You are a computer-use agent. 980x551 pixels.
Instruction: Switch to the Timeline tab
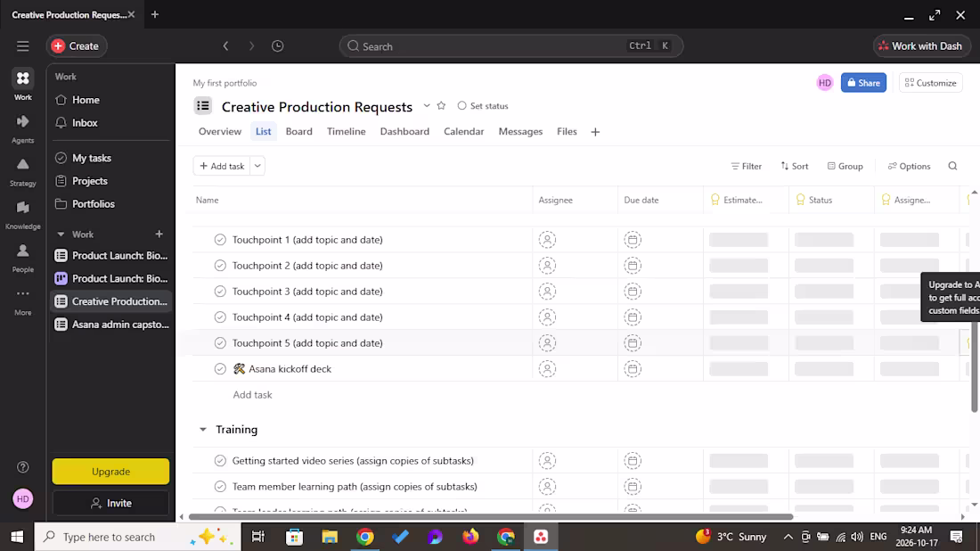coord(347,131)
